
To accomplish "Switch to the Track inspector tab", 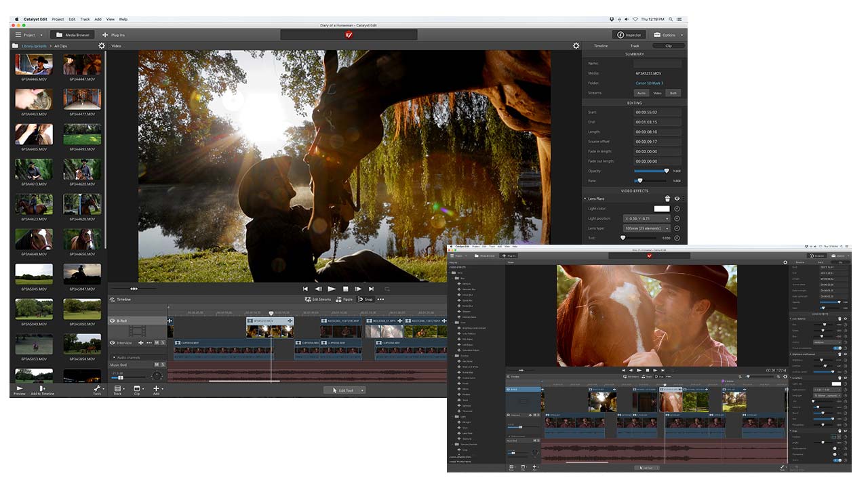I will tap(635, 46).
